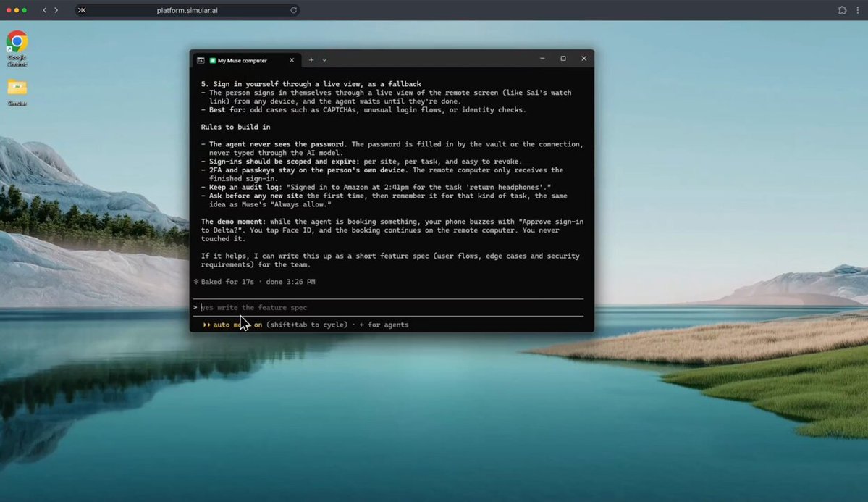Click the '← for agents' hint

(384, 325)
